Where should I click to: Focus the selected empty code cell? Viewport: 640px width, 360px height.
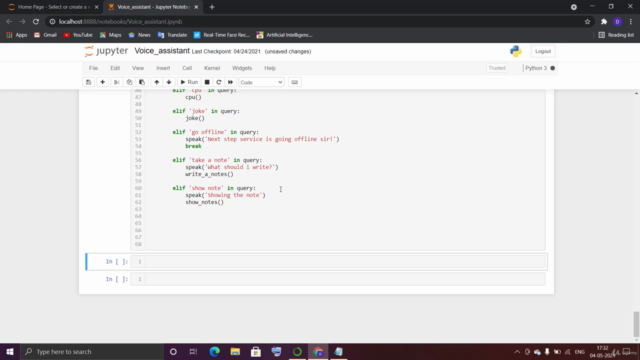click(x=345, y=262)
